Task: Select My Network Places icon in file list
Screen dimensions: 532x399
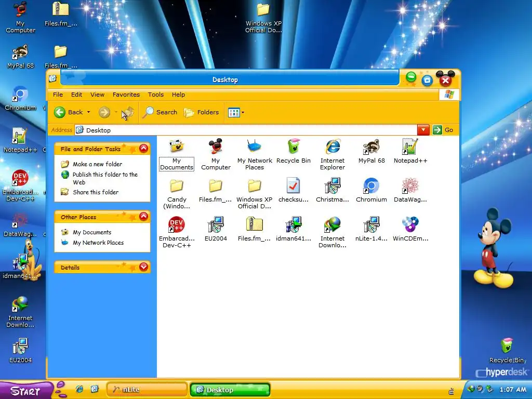Action: [x=255, y=147]
